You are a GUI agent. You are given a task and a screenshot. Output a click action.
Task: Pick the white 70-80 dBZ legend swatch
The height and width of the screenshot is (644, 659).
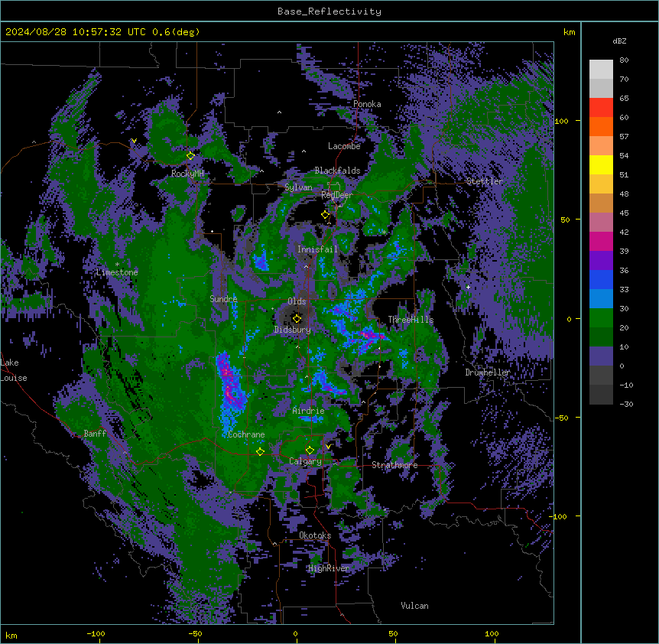click(601, 70)
